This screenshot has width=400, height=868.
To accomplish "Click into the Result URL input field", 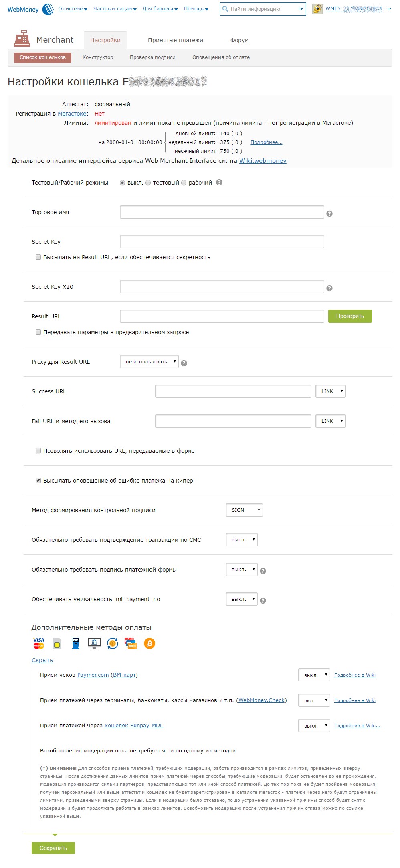I will [222, 316].
